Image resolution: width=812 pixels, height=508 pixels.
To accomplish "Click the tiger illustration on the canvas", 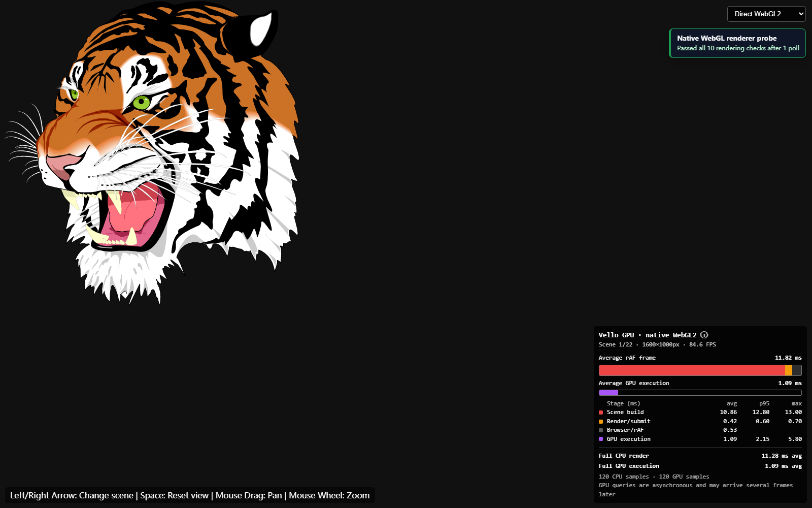I will tap(152, 152).
